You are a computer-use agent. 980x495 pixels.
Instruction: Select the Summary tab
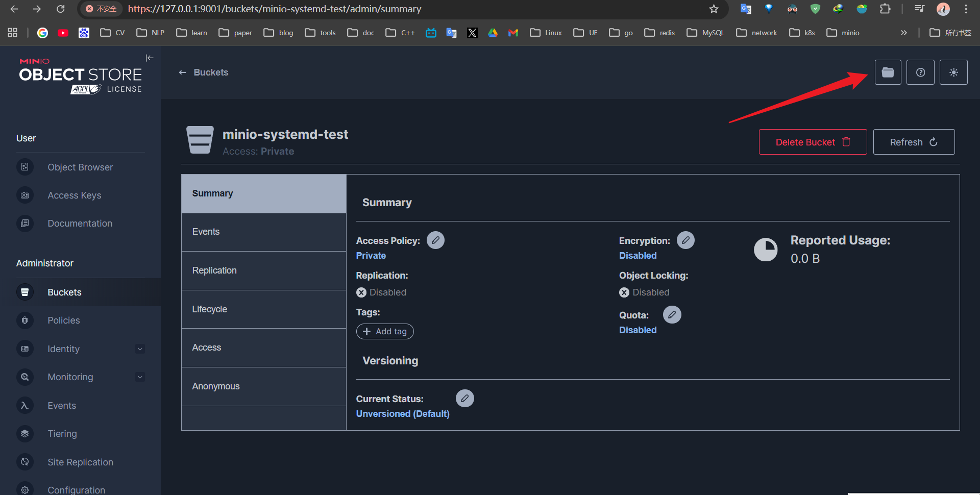[x=264, y=194]
